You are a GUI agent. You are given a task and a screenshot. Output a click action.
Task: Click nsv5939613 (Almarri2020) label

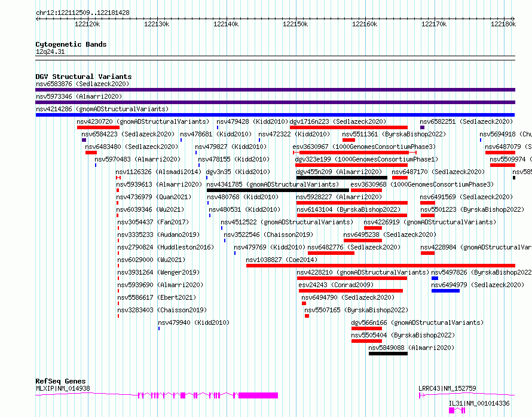pos(159,184)
